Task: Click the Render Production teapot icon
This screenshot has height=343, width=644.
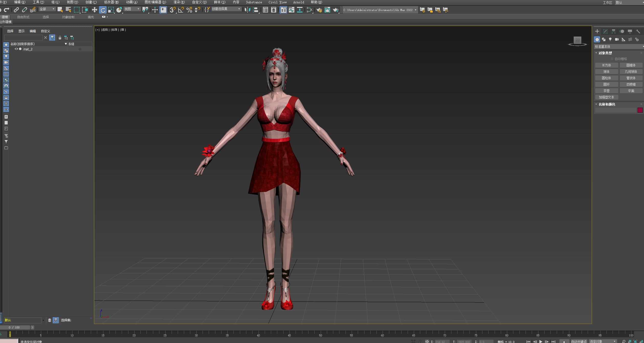Action: pos(336,10)
